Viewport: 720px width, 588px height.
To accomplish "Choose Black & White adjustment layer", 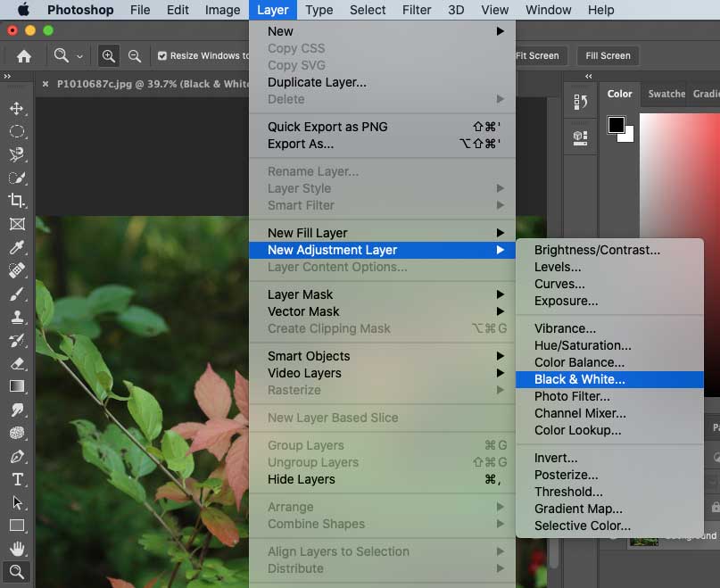I will [x=609, y=379].
